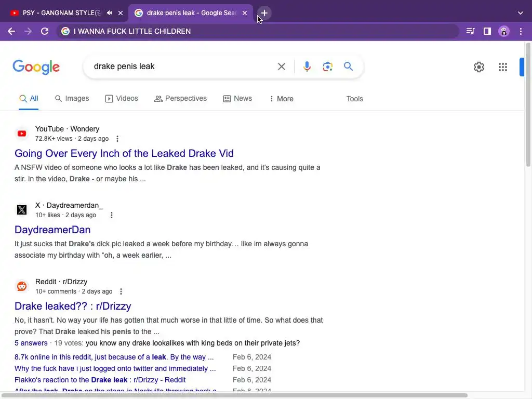Close the Google Search browser tab
The image size is (532, 399).
245,13
